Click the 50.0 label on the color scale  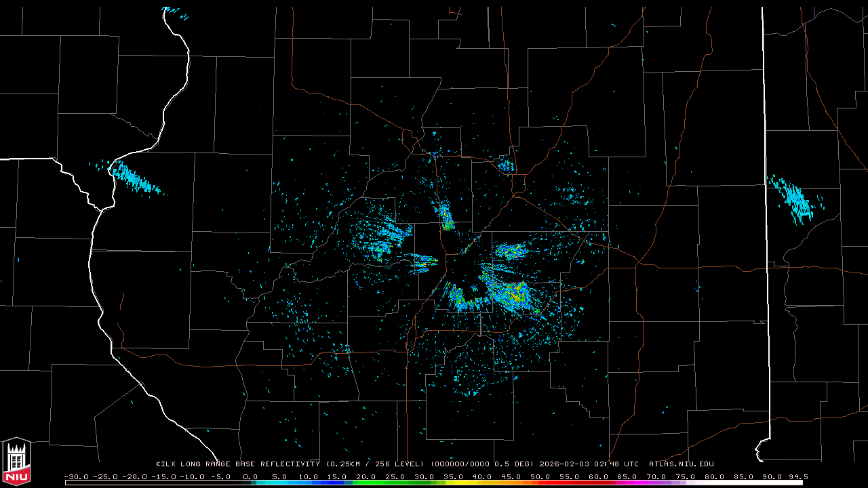tap(540, 476)
